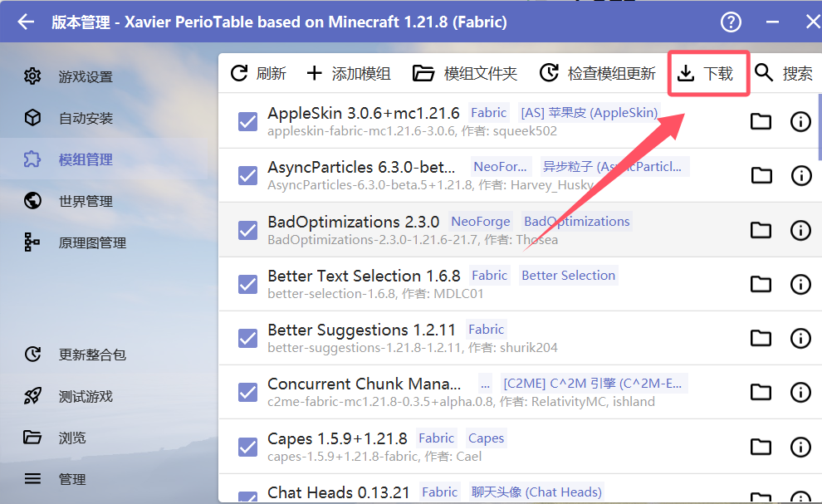Click the 搜索 search button
Screen dimensions: 822x504
click(784, 73)
